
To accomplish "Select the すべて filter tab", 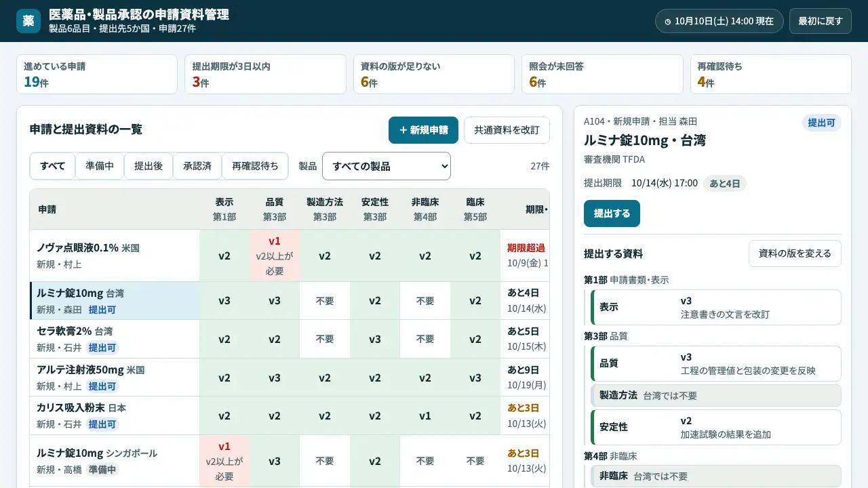I will (x=52, y=166).
